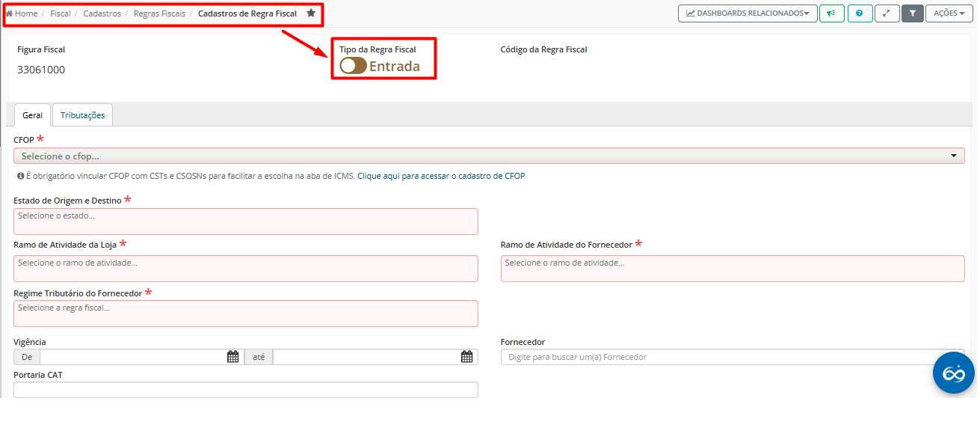
Task: Expand the CFOP selection dropdown
Action: 489,156
